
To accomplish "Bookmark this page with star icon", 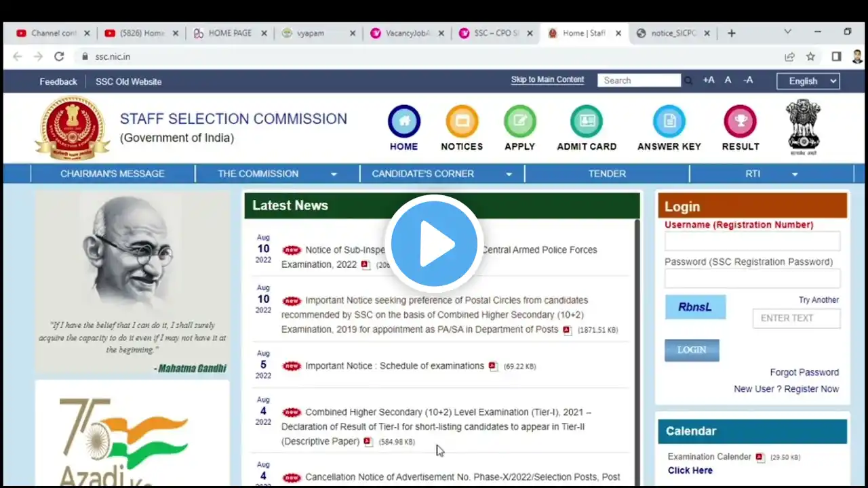I will (810, 57).
